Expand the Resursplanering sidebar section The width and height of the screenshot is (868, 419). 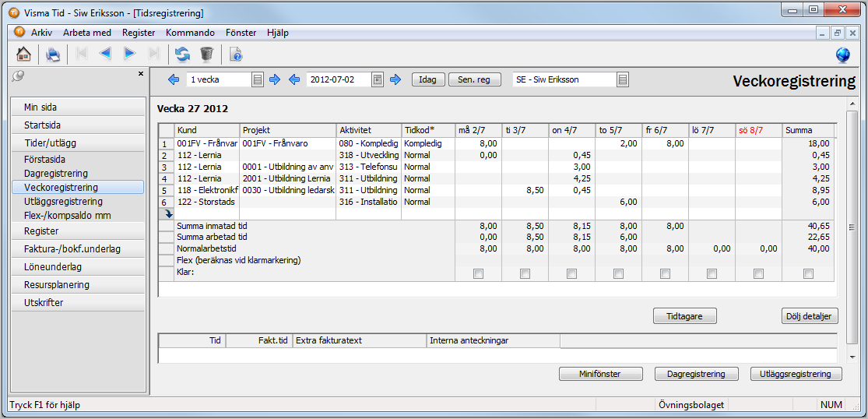tap(78, 285)
